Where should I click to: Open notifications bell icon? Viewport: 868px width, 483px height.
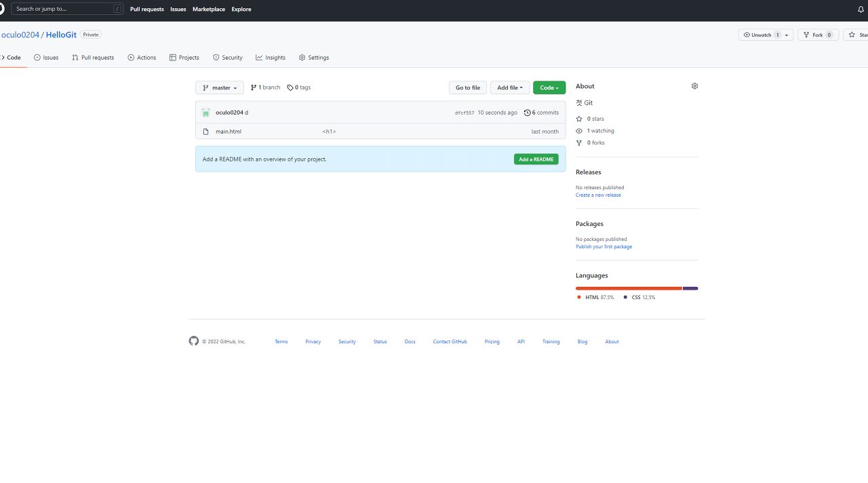click(x=861, y=9)
